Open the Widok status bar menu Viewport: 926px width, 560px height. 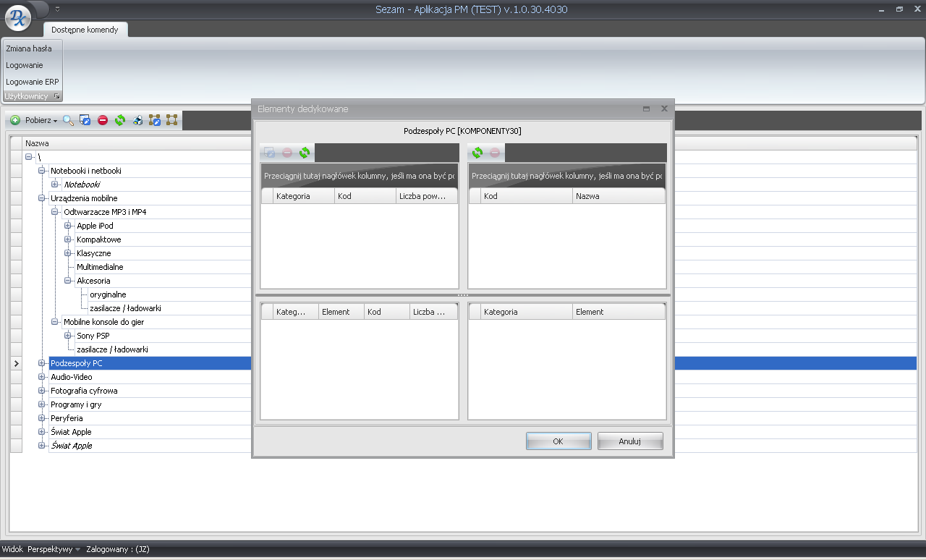coord(12,549)
